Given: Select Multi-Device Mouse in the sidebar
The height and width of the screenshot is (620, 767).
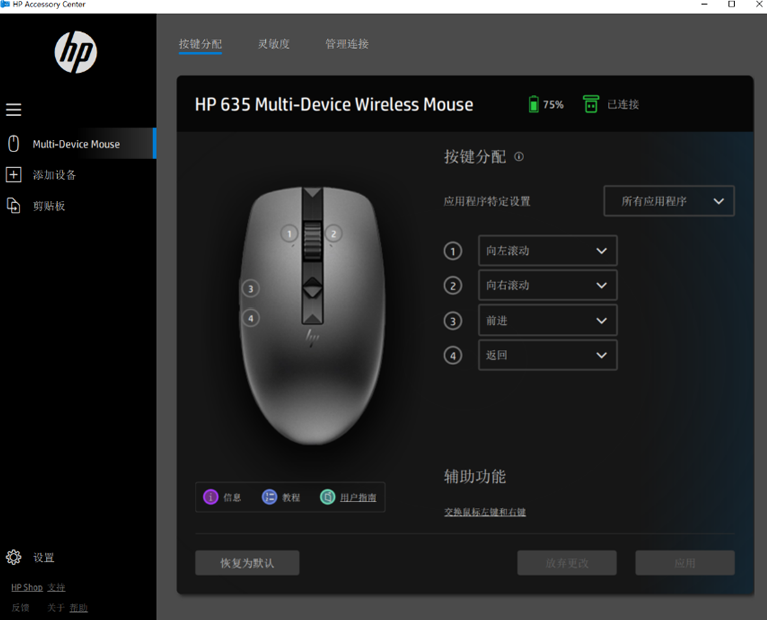Looking at the screenshot, I should 78,144.
